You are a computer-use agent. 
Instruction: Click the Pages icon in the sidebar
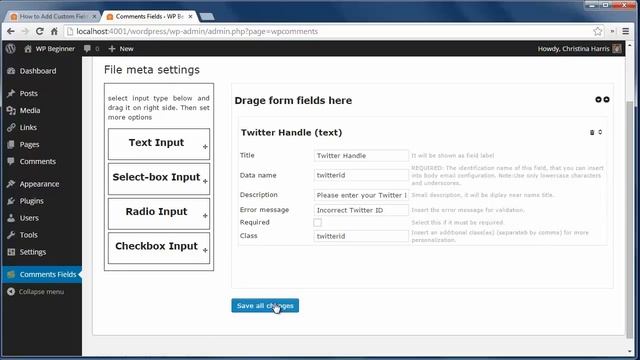(11, 144)
